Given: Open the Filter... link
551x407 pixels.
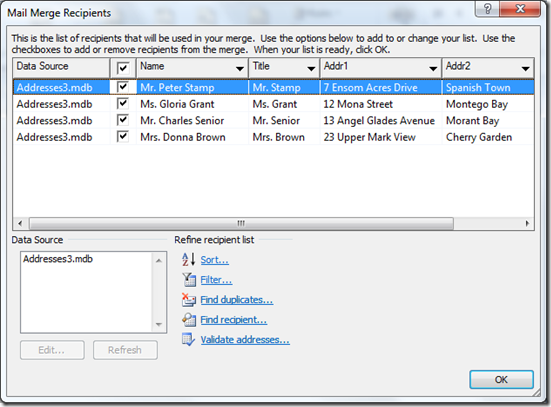Looking at the screenshot, I should pos(216,280).
